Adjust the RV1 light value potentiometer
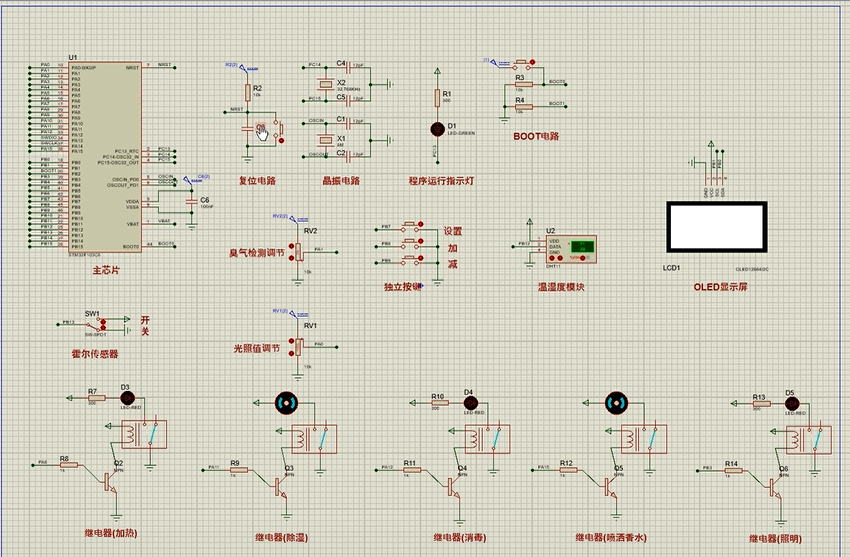Screen dimensions: 850x557 [x=298, y=345]
